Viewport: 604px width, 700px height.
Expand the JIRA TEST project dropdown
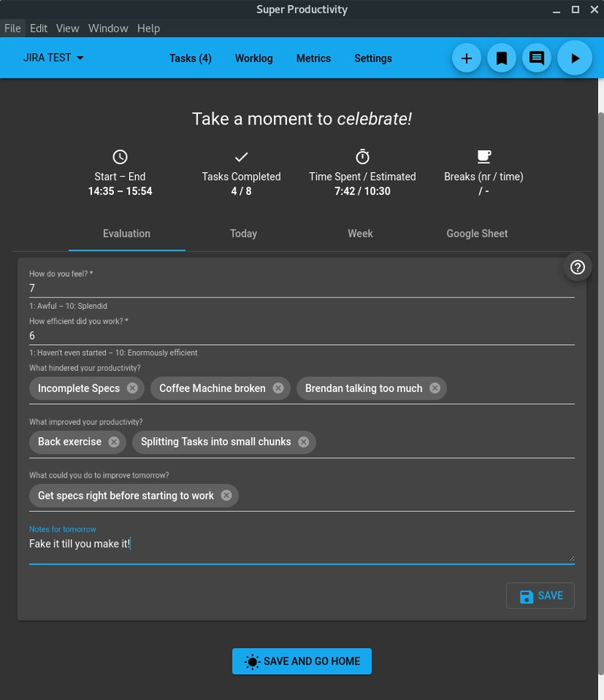tap(54, 58)
